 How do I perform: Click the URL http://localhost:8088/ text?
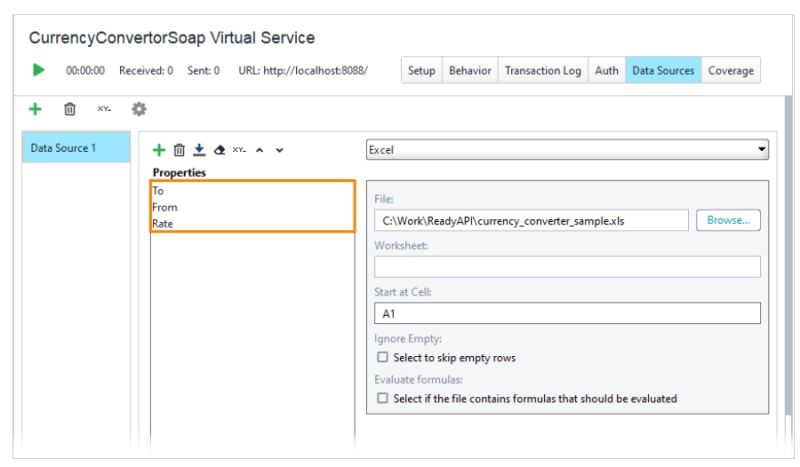point(303,70)
